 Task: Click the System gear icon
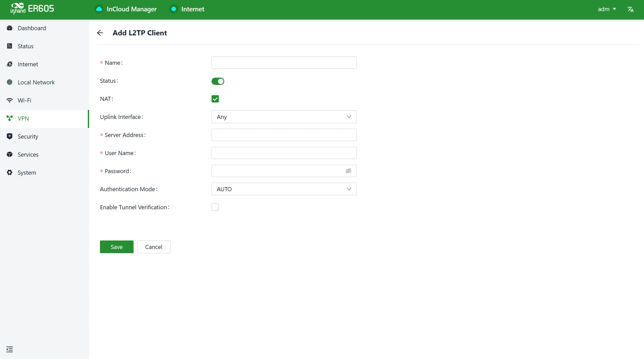pos(10,172)
